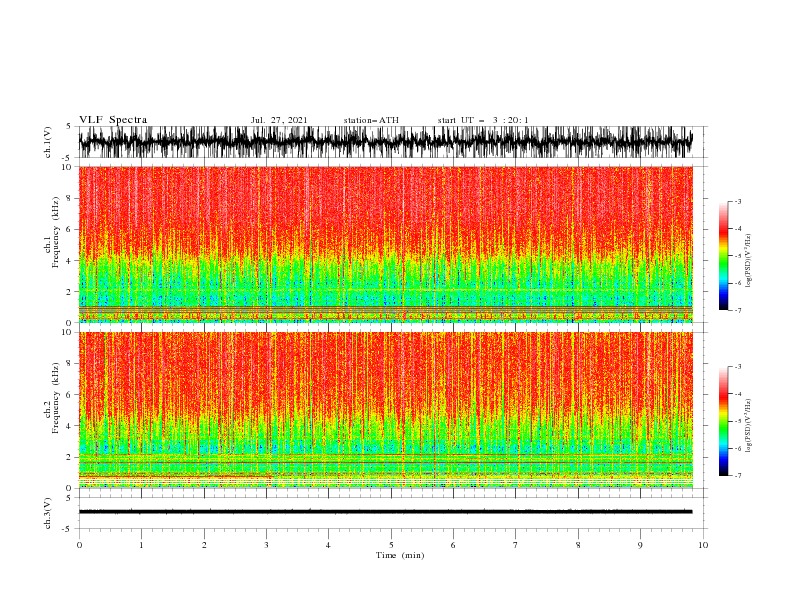Click the '0' tick on time axis
Viewport: 792px width, 612px height.
click(x=79, y=545)
